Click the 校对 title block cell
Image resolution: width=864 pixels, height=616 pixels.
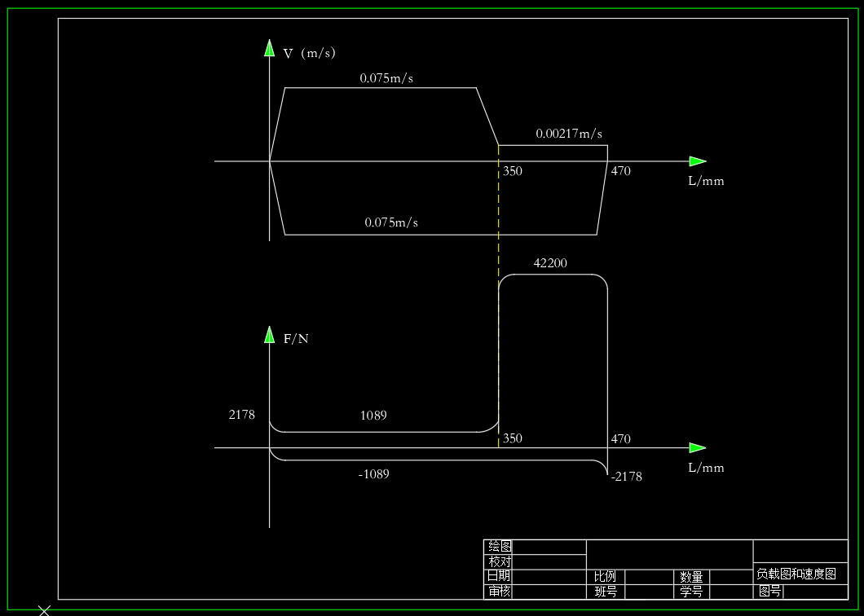click(498, 562)
